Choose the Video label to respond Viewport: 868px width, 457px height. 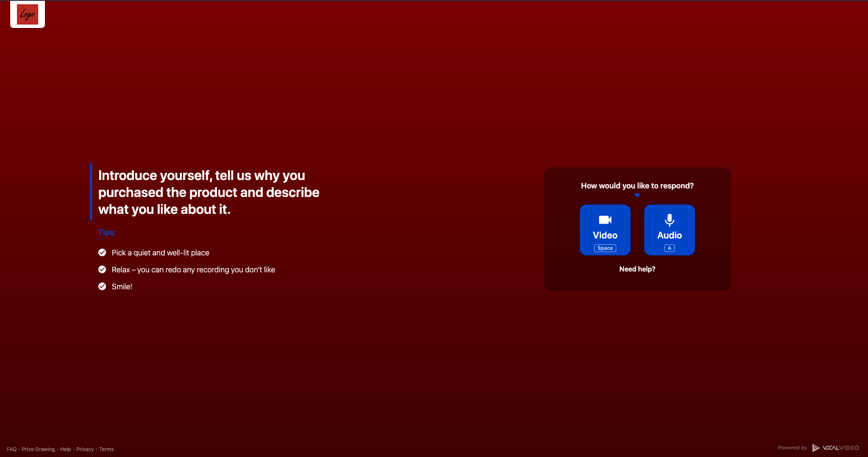[x=605, y=235]
